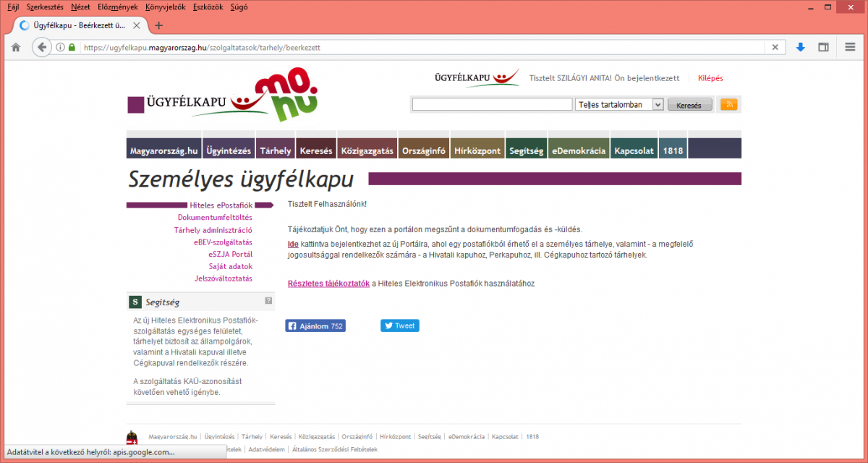
Task: Open the Firefox hamburger menu
Action: pos(850,47)
